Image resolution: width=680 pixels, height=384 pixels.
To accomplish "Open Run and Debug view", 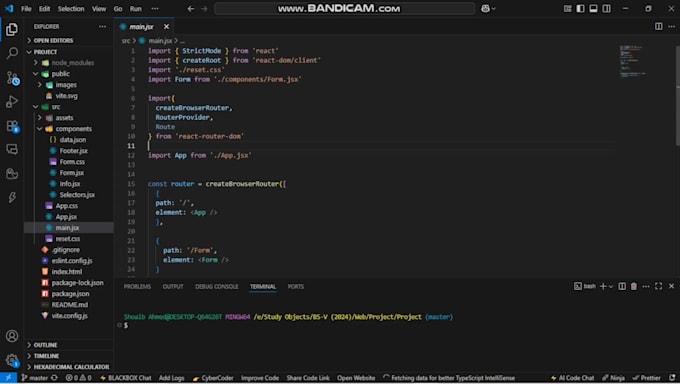I will click(x=12, y=102).
